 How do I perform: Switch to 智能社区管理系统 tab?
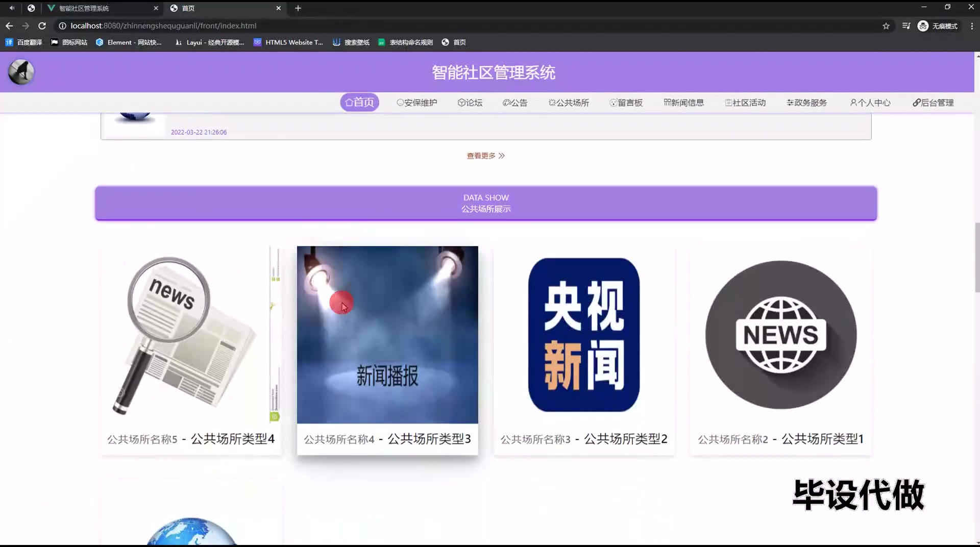(x=102, y=8)
